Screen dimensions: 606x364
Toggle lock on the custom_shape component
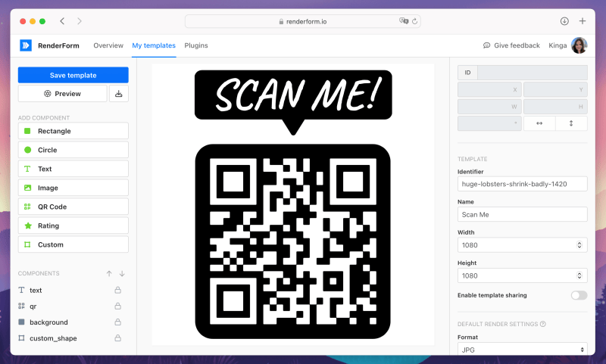pyautogui.click(x=118, y=338)
